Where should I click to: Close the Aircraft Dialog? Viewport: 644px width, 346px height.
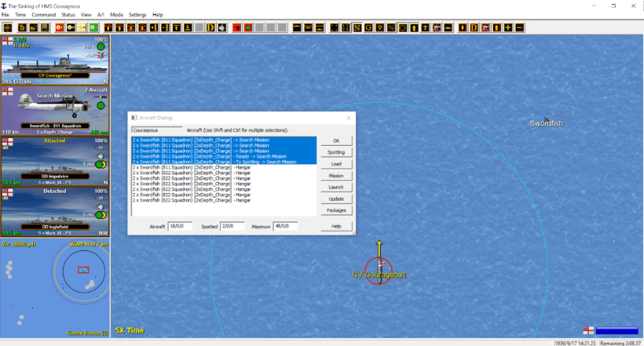(x=348, y=118)
